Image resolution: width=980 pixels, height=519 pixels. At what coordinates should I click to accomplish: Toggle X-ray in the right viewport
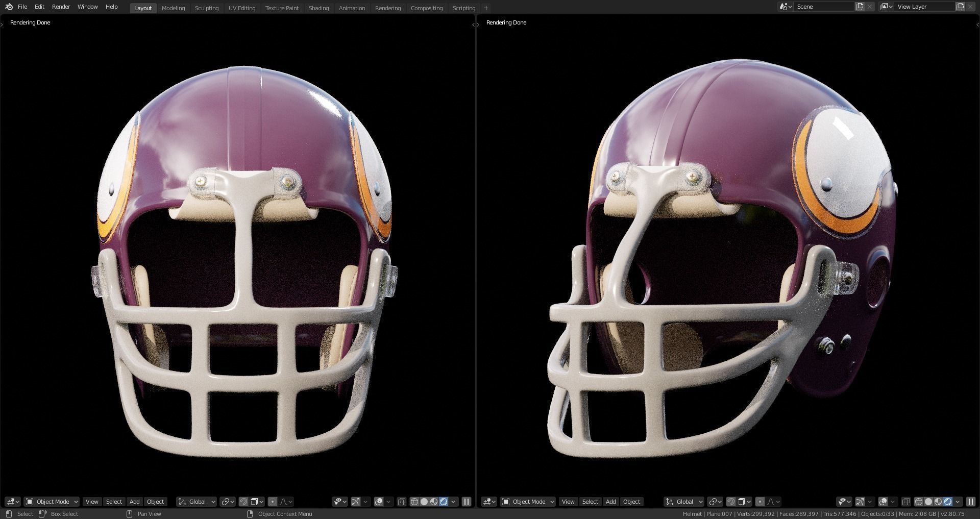click(905, 502)
